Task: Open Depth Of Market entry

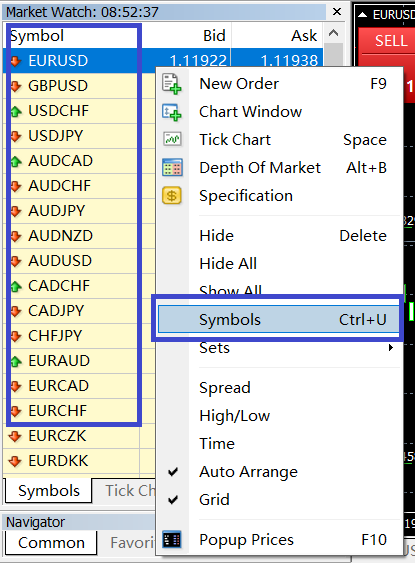Action: 279,168
